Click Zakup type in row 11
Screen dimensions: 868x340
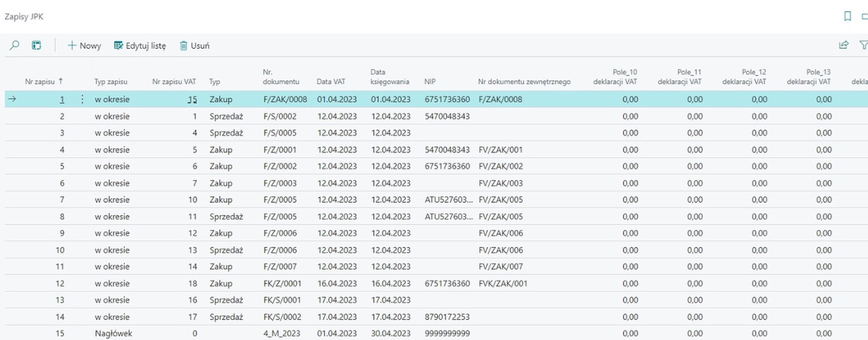click(221, 266)
